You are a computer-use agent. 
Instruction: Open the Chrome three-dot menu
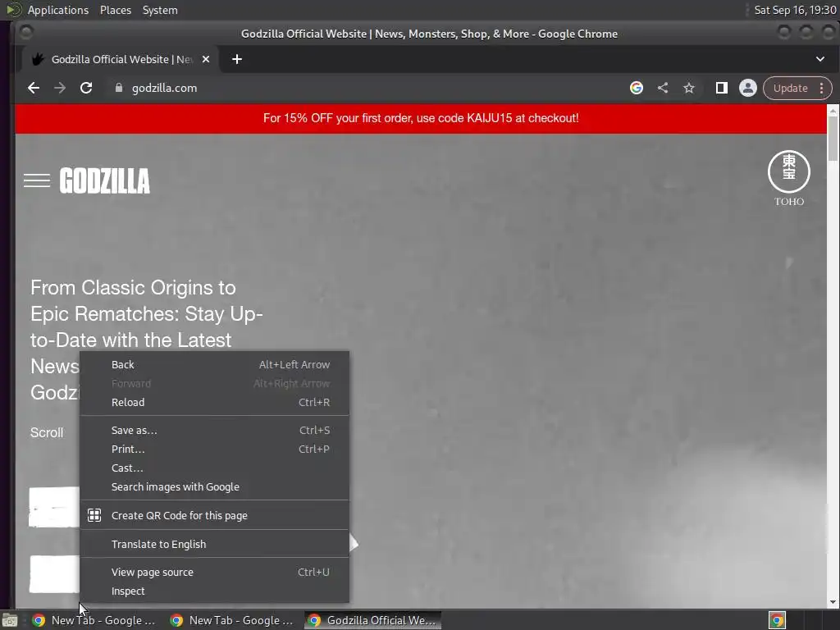(821, 88)
